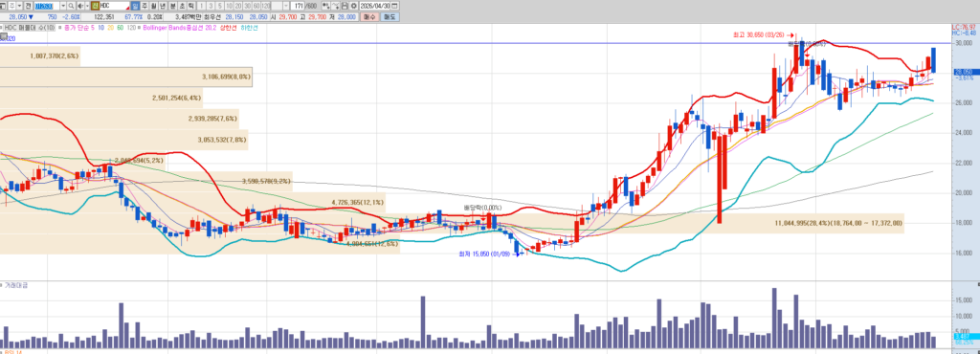Choose the 120 interval button
Image resolution: width=980 pixels, height=354 pixels.
[266, 6]
